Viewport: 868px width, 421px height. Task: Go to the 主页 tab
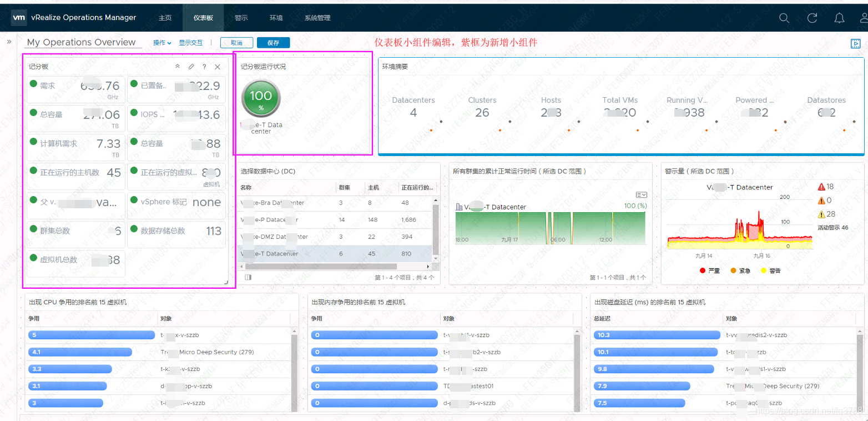(x=165, y=18)
